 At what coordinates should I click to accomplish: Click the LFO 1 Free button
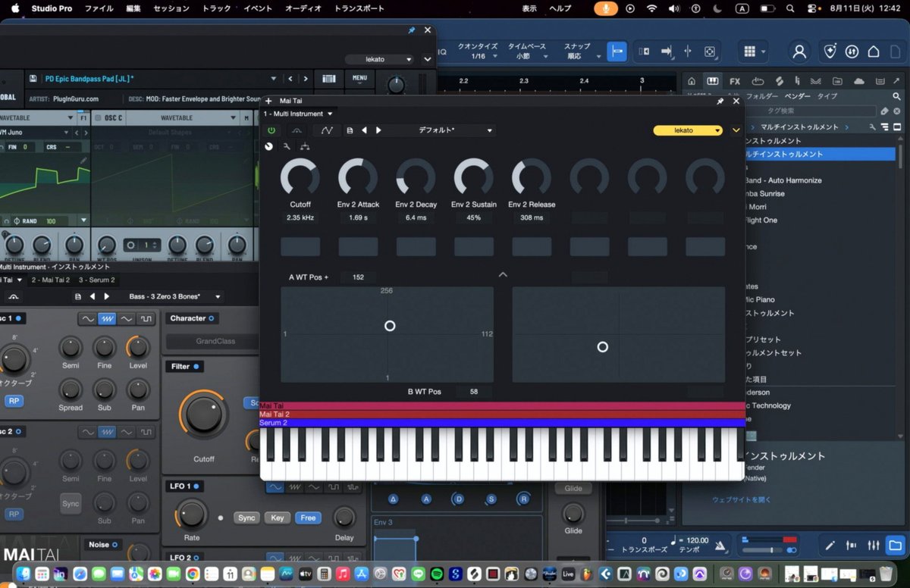(x=308, y=518)
